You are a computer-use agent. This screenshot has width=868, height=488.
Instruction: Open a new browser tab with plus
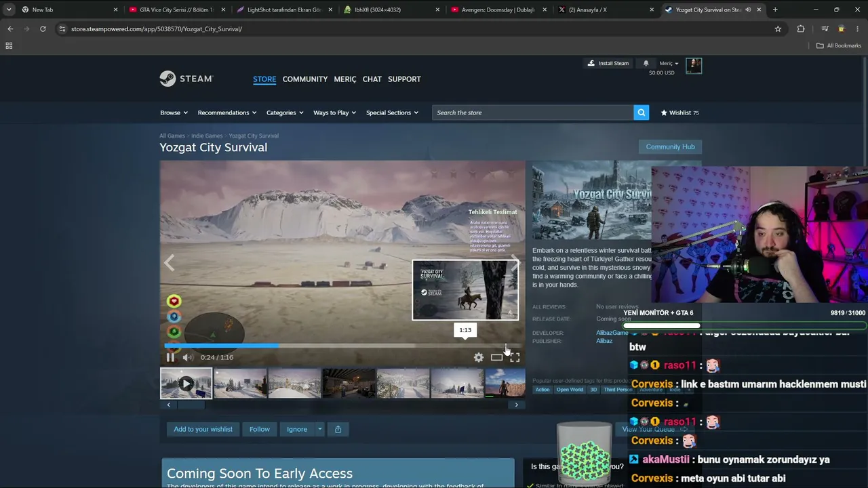click(775, 9)
